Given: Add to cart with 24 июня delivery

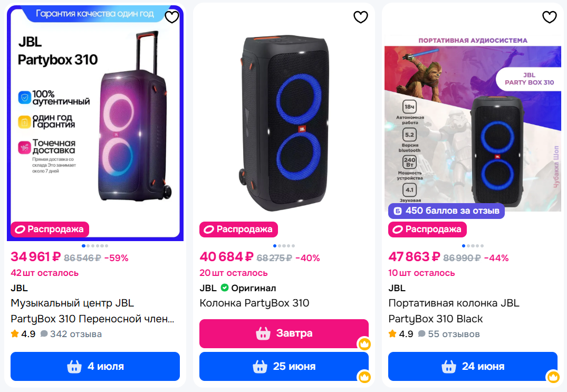Looking at the screenshot, I should point(473,366).
